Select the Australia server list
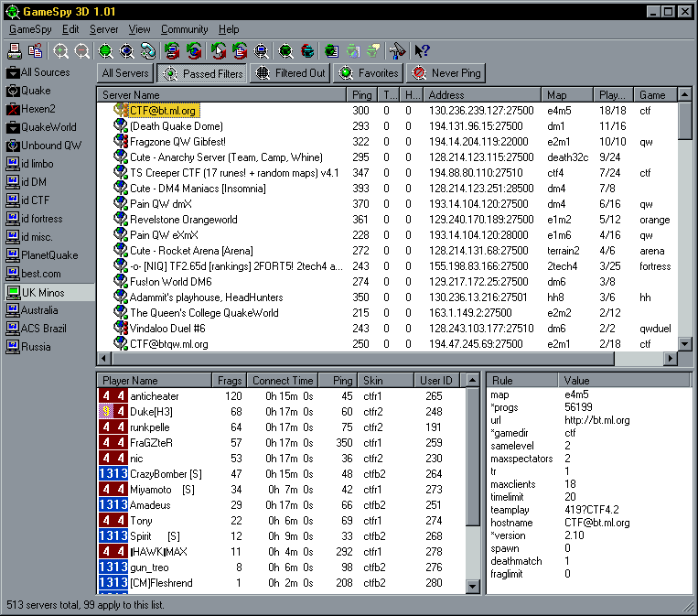 click(x=32, y=310)
